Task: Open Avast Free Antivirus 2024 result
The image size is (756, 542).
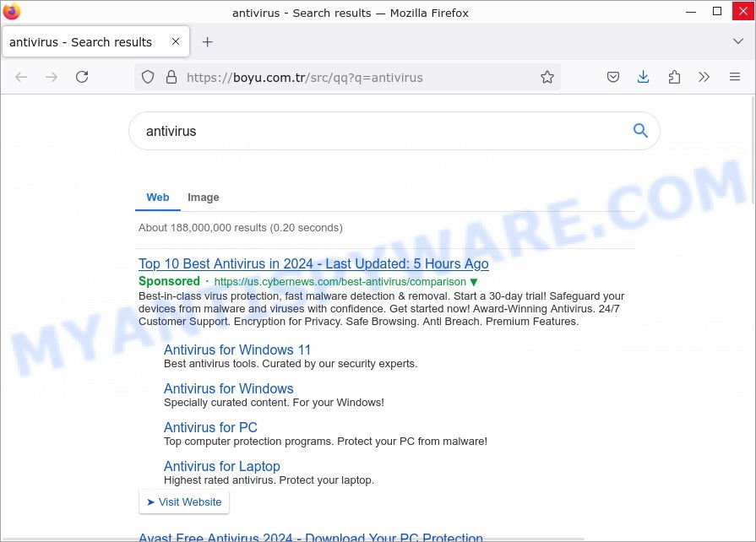Action: click(311, 537)
